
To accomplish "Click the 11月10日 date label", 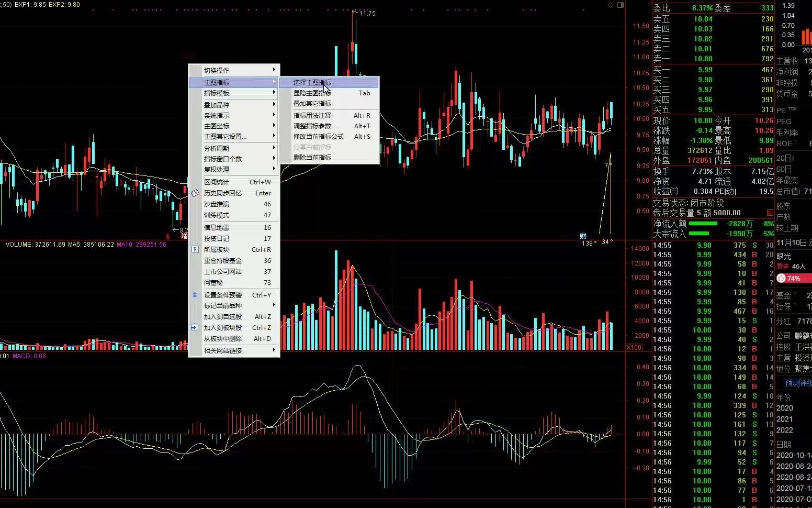I will [x=791, y=242].
